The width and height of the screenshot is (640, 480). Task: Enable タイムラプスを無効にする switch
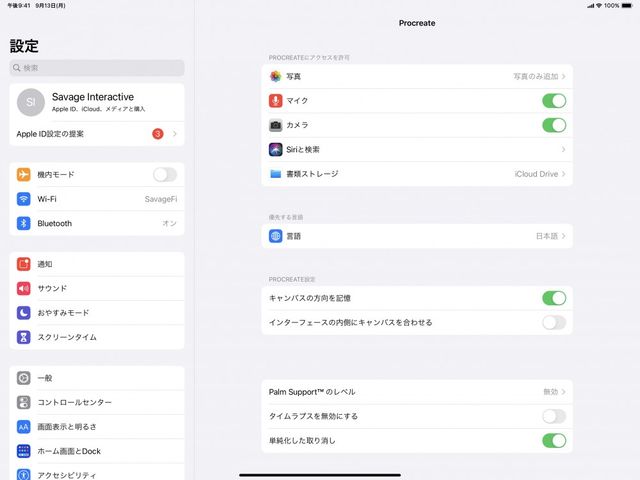coord(554,416)
